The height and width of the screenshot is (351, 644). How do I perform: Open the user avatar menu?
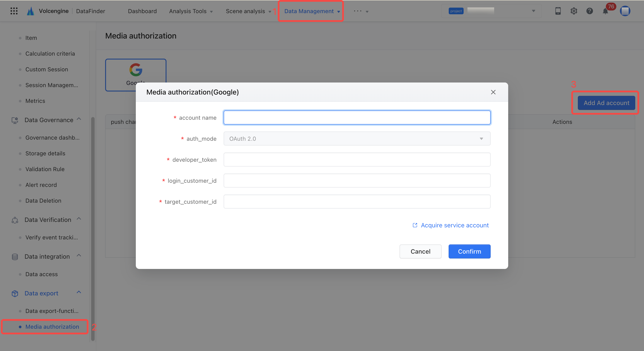[x=625, y=11]
